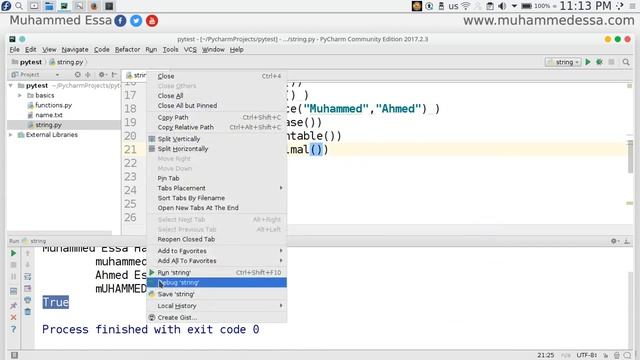This screenshot has width=640, height=360.
Task: Expand the basics folder
Action: (20, 96)
